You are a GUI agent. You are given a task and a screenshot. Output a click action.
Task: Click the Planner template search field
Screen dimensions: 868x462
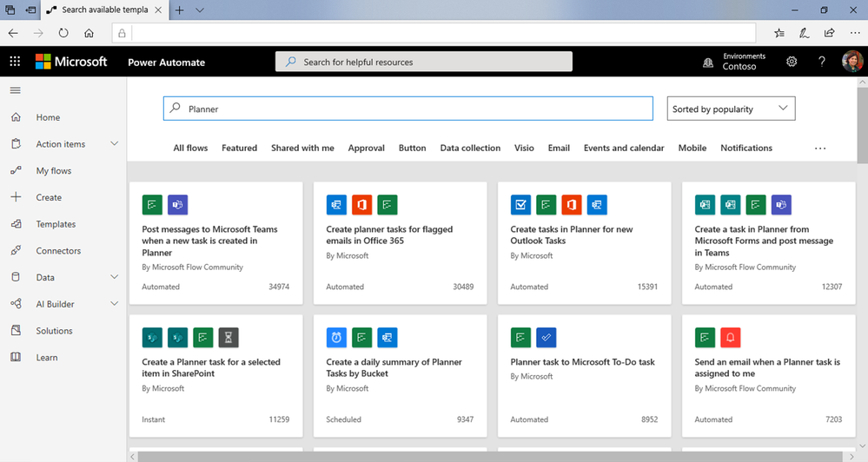click(x=408, y=109)
